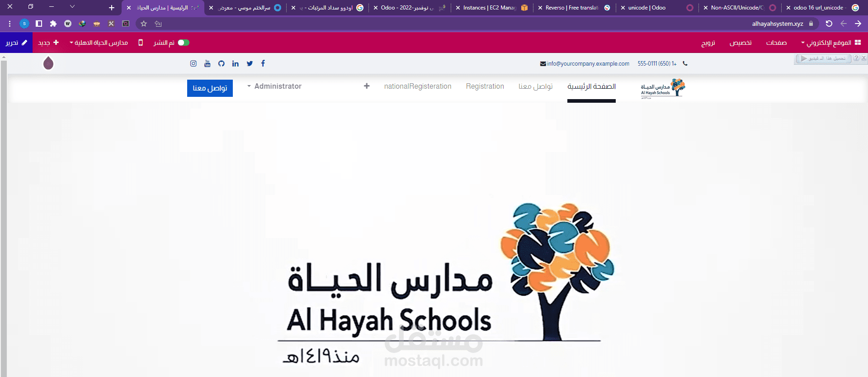868x377 pixels.
Task: Bookmark this page with the star icon
Action: pyautogui.click(x=144, y=24)
